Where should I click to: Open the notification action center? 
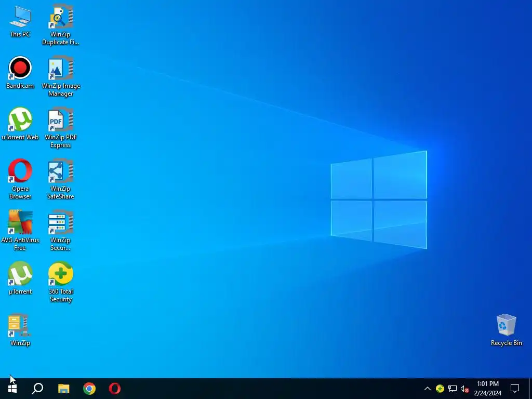coord(515,389)
